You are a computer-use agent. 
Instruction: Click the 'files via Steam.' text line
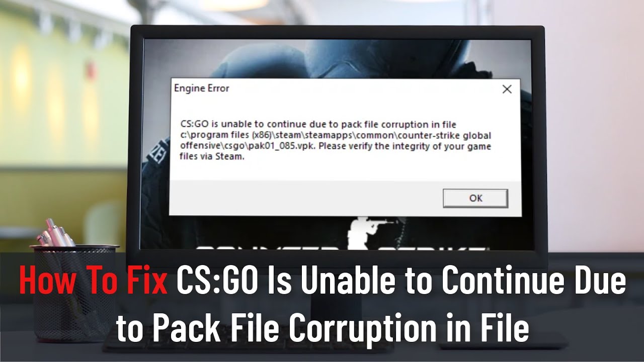coord(212,157)
